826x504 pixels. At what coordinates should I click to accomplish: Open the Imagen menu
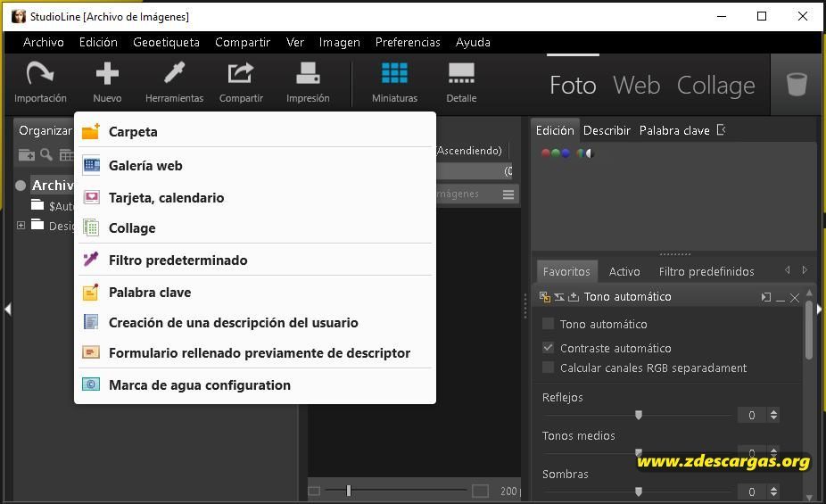tap(339, 42)
